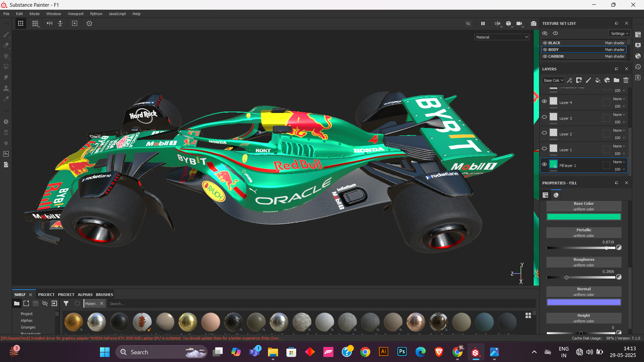Open the Python menu

[x=96, y=14]
